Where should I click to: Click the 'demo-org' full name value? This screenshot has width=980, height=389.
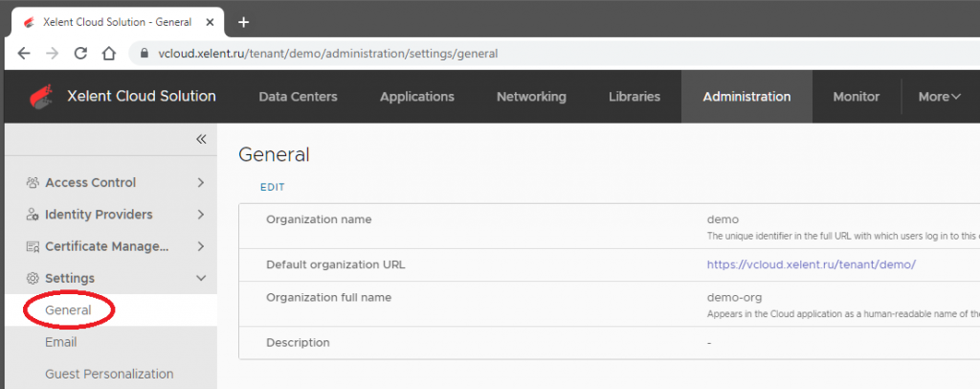pos(734,298)
